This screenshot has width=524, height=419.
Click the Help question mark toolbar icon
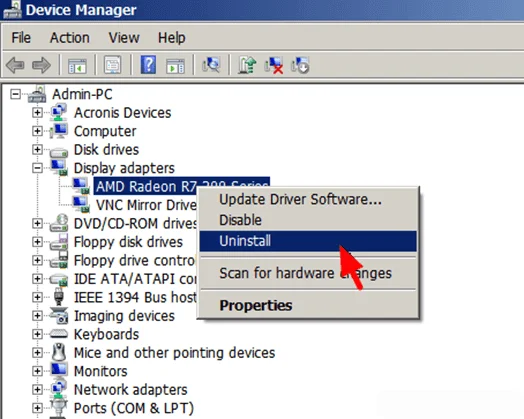coord(148,65)
